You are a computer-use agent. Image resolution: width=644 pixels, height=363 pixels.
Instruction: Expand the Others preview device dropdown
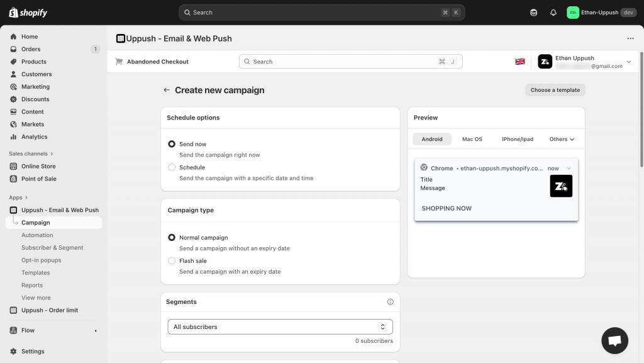[562, 139]
